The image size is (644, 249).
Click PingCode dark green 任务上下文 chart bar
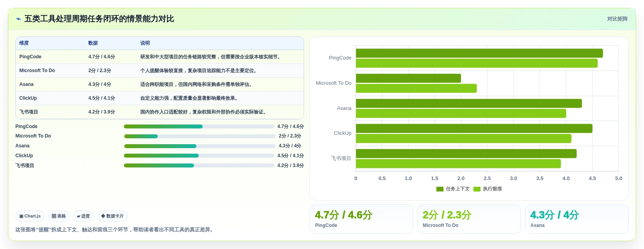point(479,53)
